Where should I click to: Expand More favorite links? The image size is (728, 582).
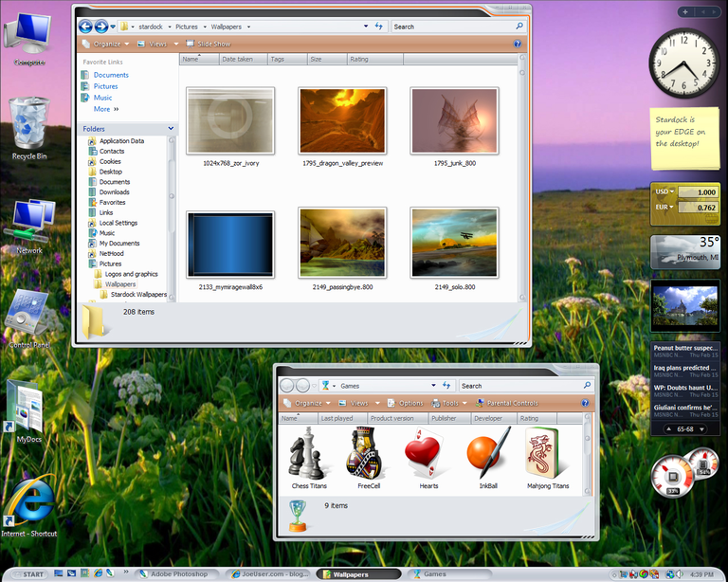pos(106,109)
